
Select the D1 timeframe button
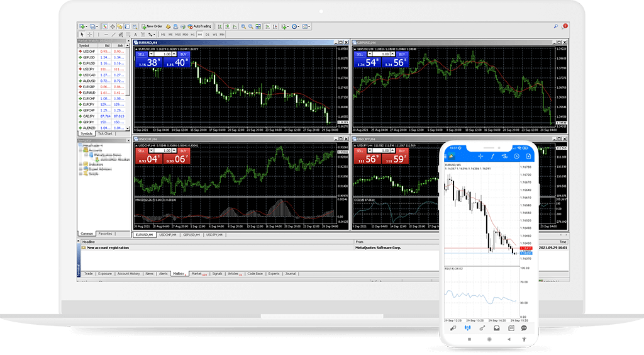(x=206, y=34)
